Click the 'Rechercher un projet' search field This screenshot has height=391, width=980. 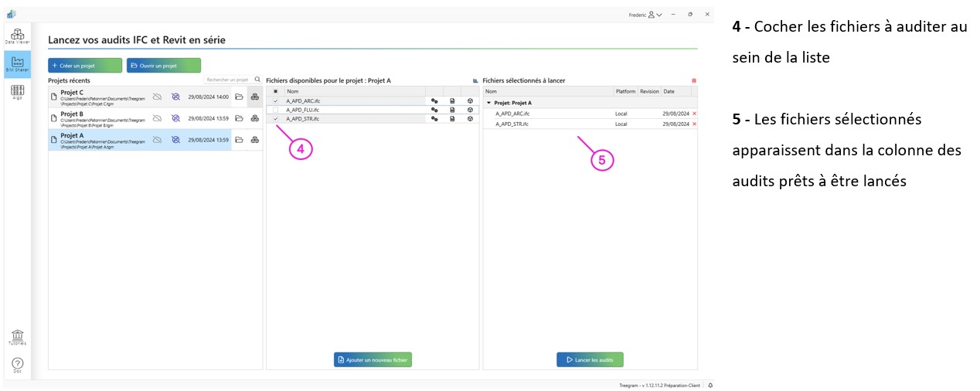point(228,80)
